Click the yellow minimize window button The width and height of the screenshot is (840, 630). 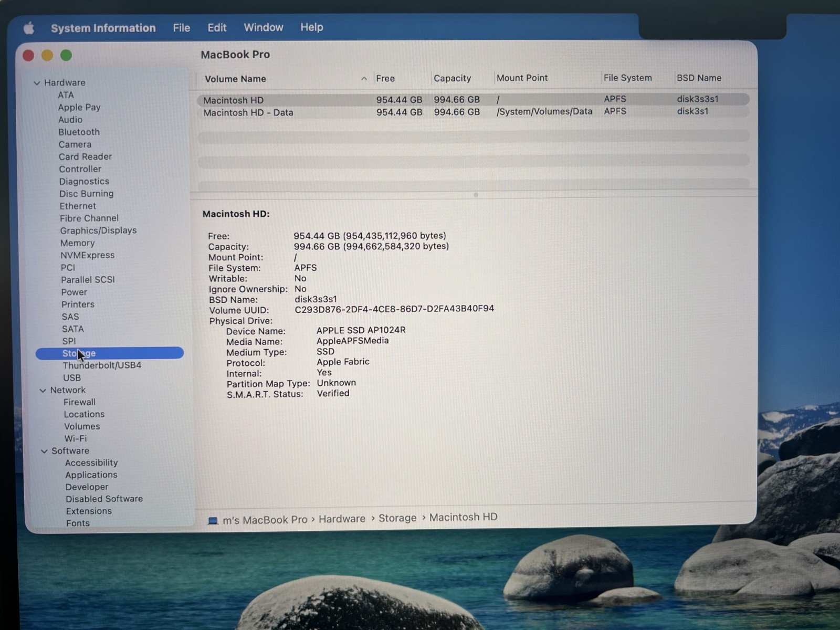click(47, 55)
